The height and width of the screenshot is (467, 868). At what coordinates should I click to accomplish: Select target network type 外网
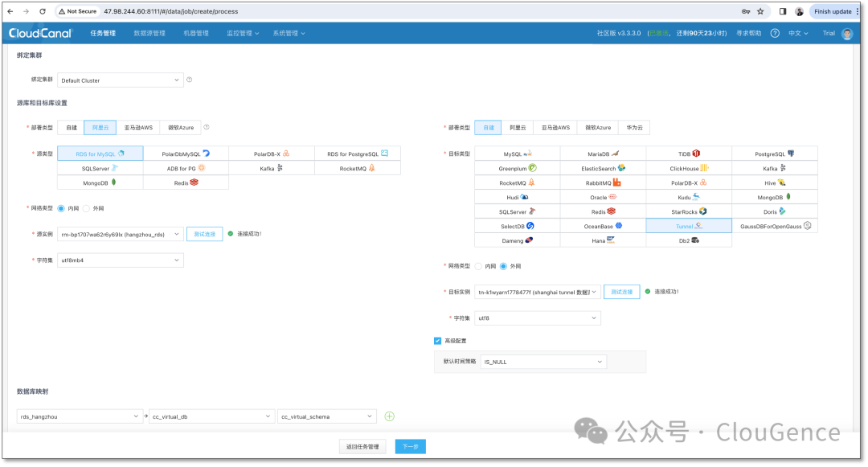coord(504,266)
